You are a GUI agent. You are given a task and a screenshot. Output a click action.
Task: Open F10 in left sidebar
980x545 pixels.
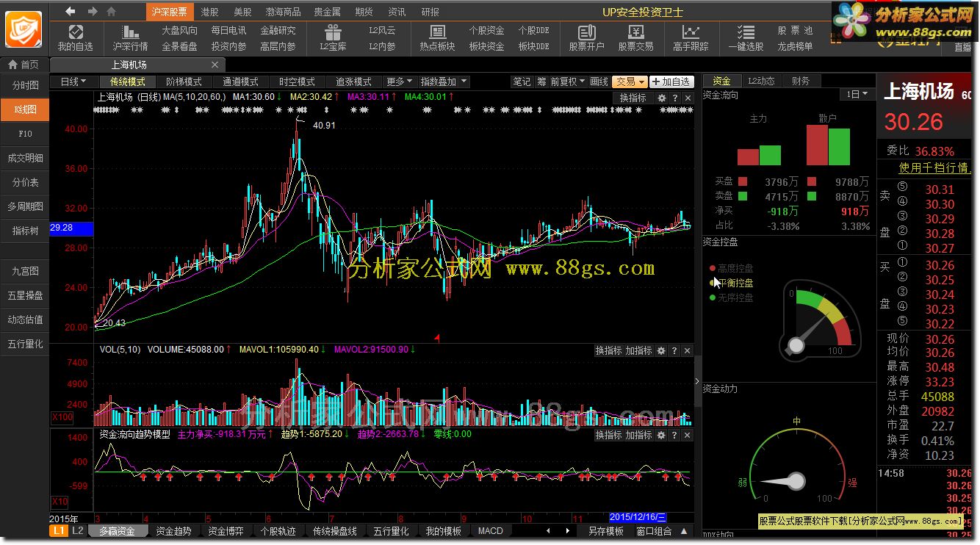[25, 134]
